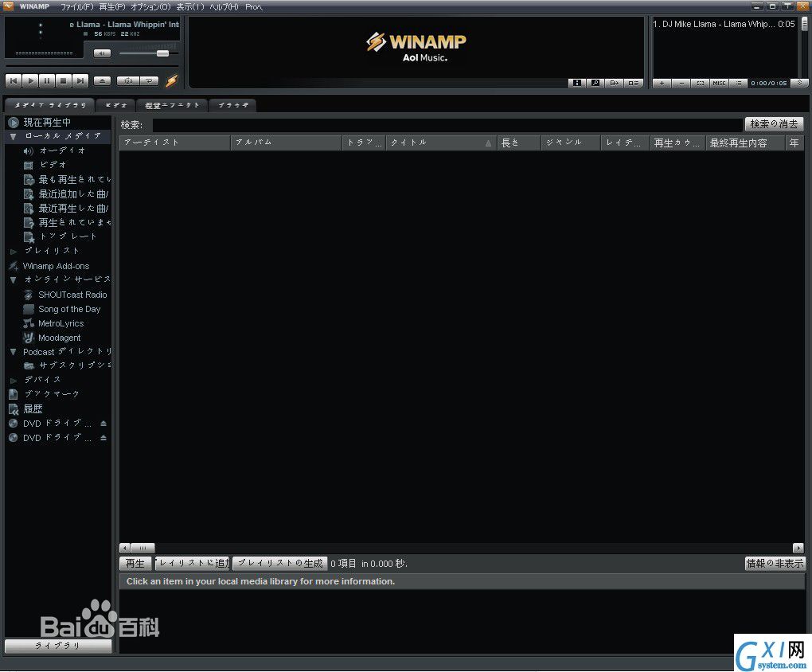Click the library horizontal scrollbar thumb

(x=143, y=548)
